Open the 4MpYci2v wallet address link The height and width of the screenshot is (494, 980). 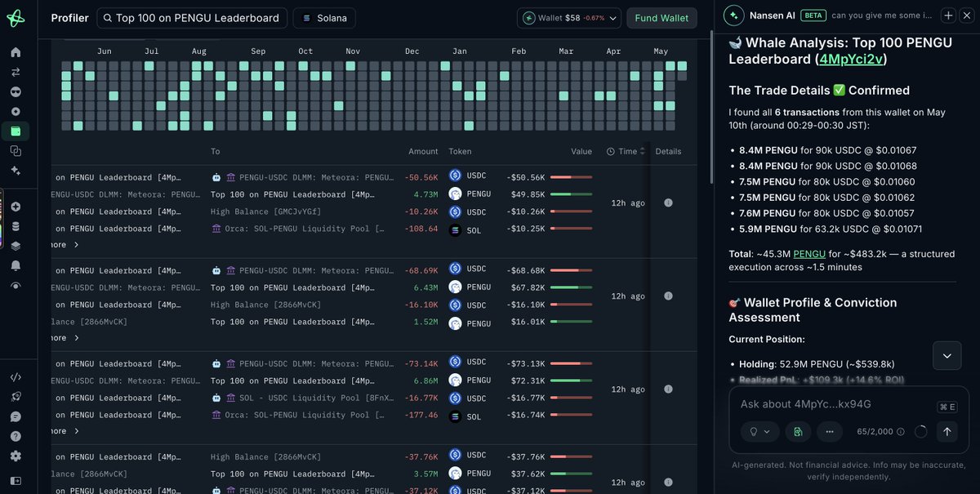pos(851,60)
